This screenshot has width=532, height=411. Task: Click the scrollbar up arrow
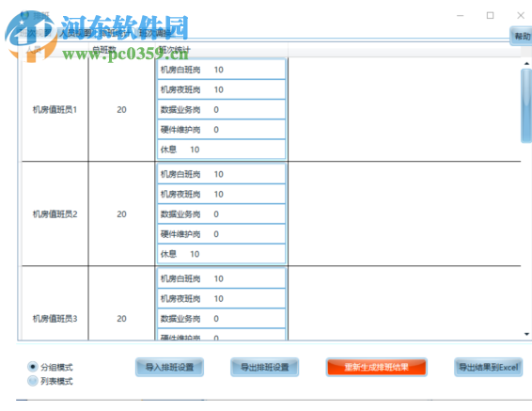point(526,63)
